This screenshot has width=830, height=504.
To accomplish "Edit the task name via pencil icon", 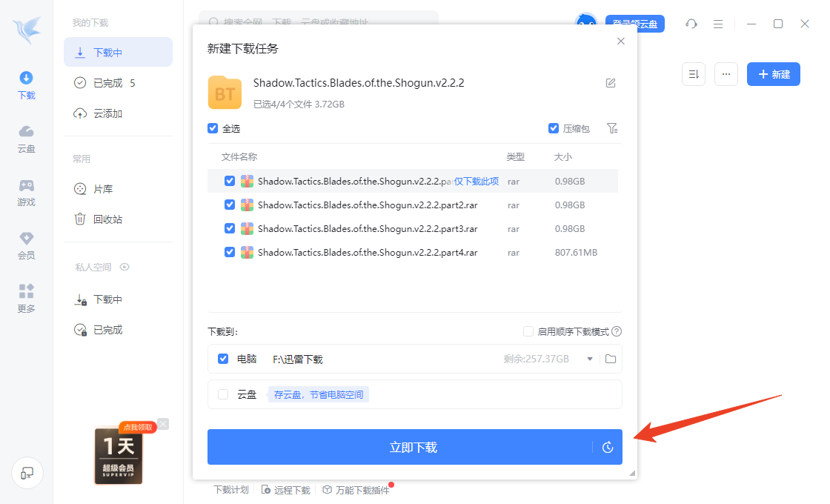I will (610, 83).
